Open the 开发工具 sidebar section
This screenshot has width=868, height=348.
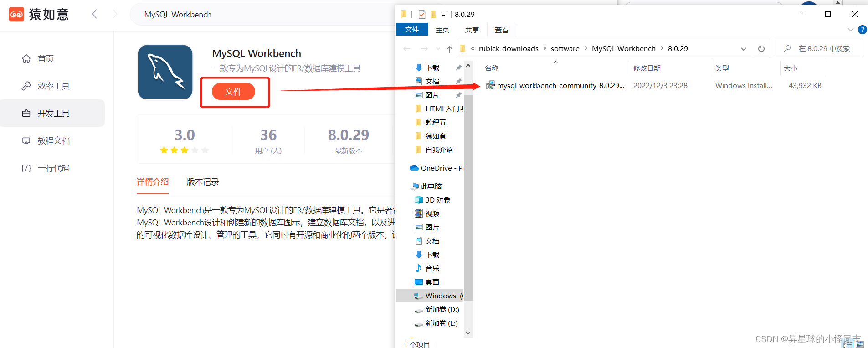[x=52, y=113]
